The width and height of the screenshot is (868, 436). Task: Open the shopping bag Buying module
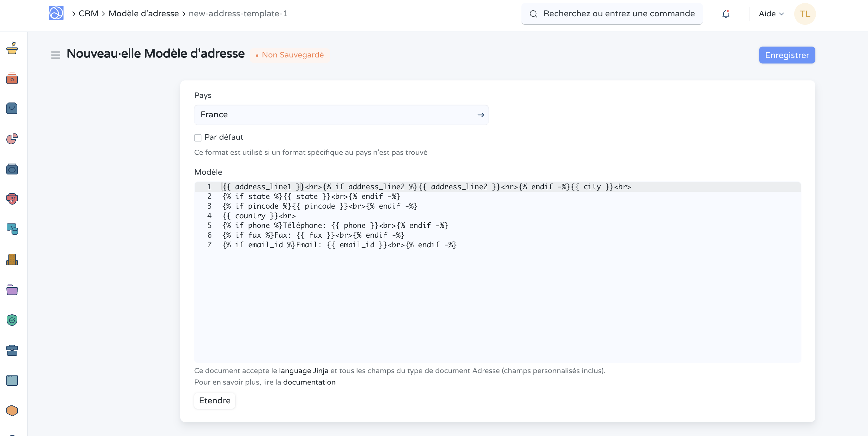click(12, 109)
